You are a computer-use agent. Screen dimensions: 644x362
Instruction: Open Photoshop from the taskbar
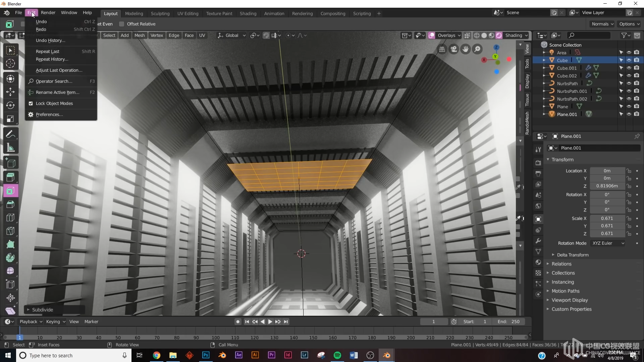(x=206, y=355)
